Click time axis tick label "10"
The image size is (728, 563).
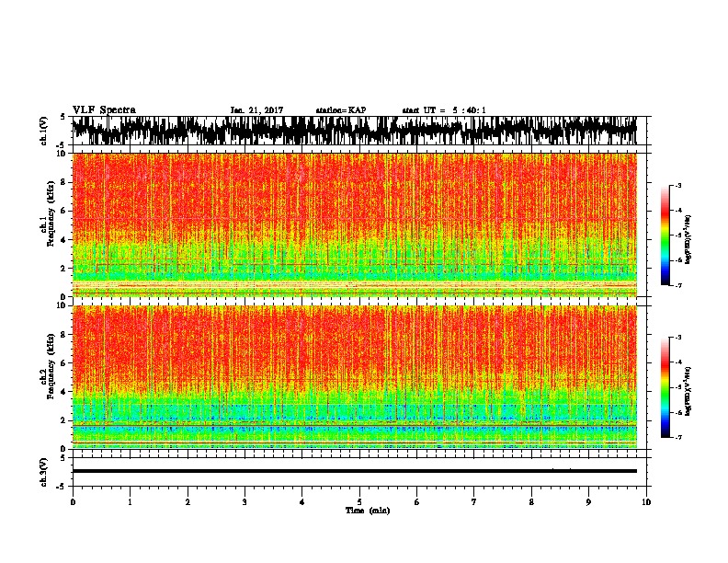pos(646,502)
